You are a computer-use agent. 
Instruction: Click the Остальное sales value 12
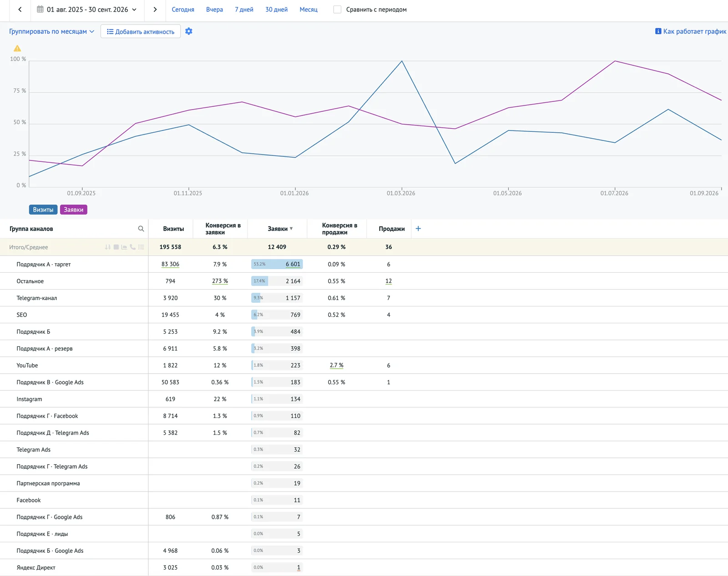click(389, 281)
